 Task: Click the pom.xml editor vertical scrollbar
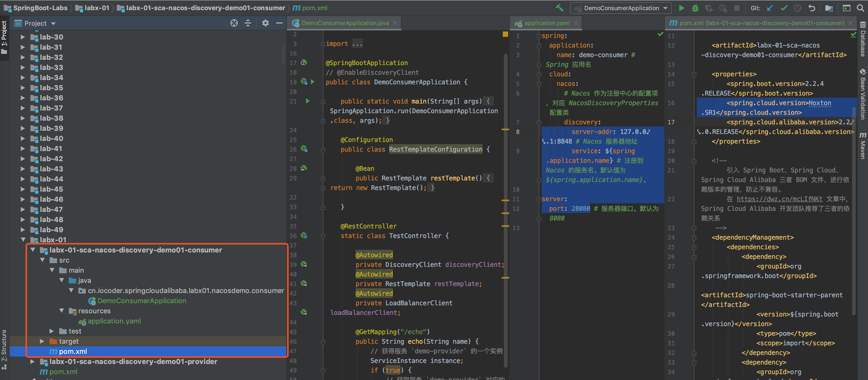[x=854, y=211]
